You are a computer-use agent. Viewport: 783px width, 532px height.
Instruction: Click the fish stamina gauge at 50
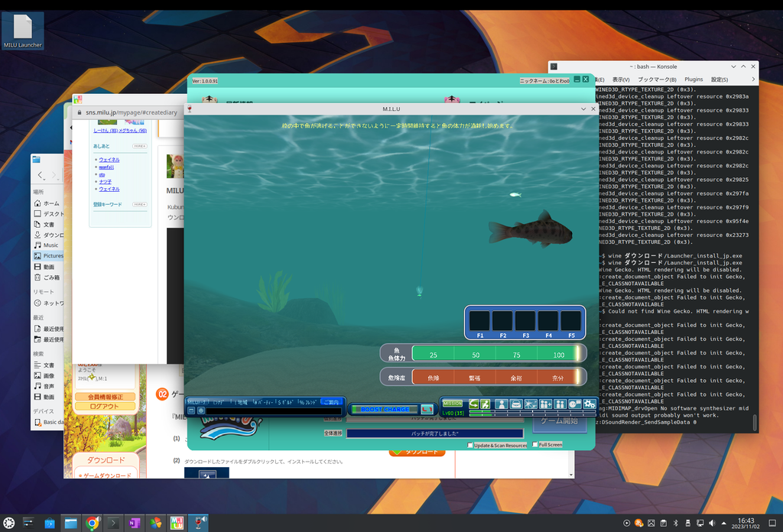point(476,355)
